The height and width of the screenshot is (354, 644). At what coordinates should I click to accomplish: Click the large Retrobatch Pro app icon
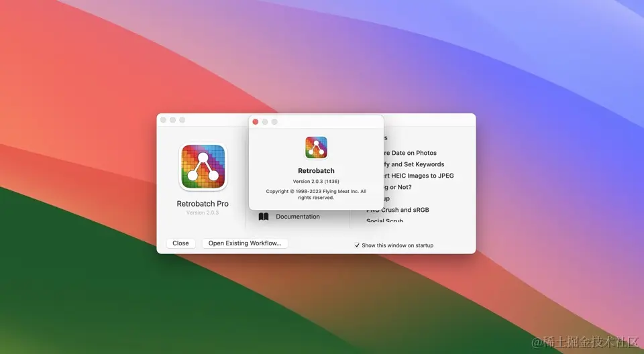click(203, 167)
